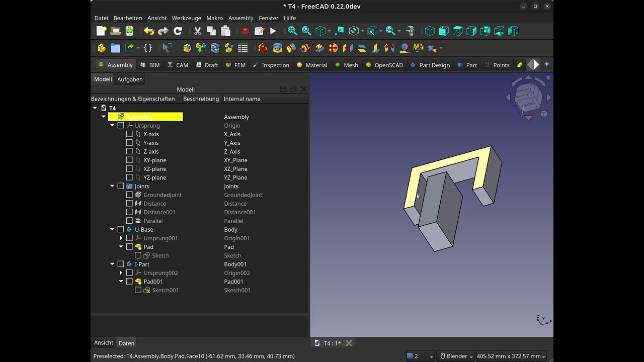Create fixed joint icon

[277, 48]
